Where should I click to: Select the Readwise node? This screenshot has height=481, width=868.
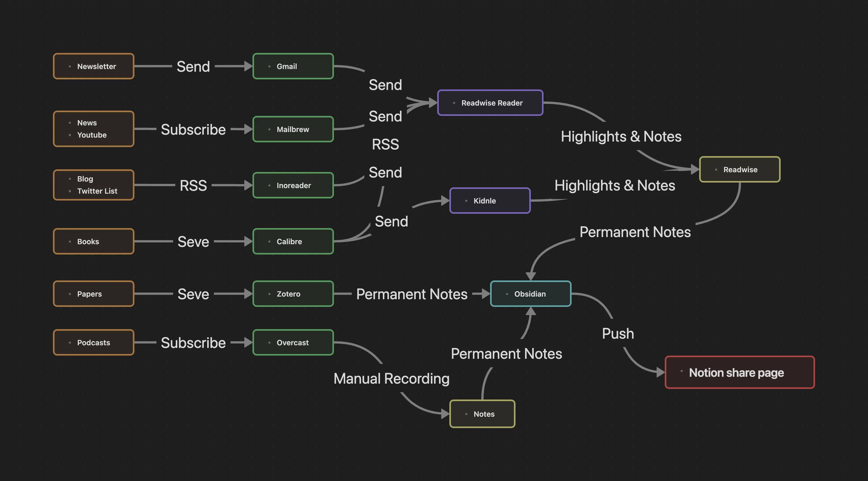[740, 169]
